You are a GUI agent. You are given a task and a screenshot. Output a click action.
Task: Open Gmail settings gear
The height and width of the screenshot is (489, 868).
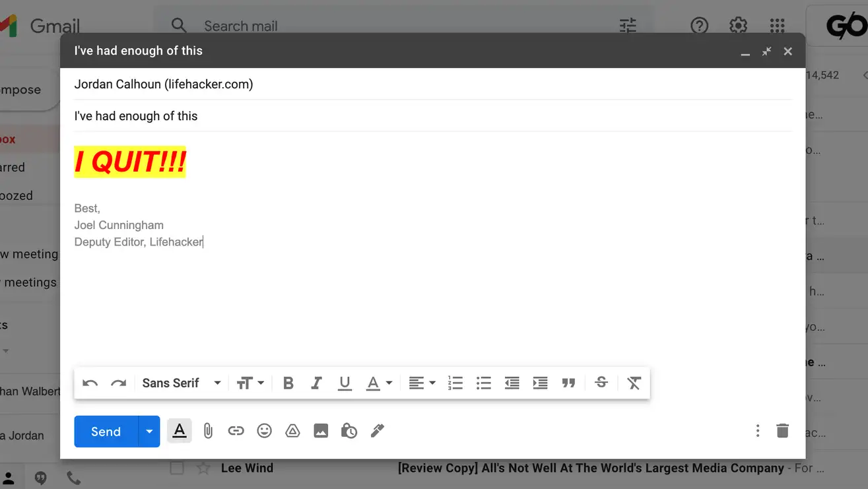point(738,26)
